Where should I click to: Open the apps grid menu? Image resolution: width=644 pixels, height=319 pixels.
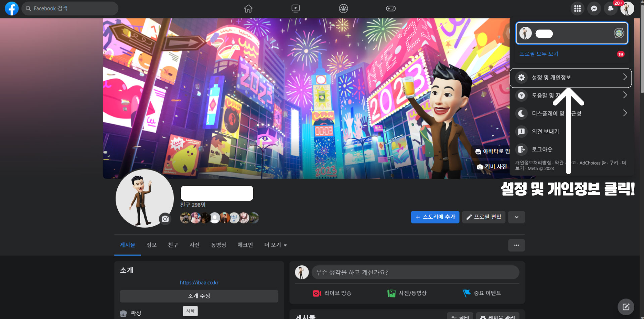(577, 8)
